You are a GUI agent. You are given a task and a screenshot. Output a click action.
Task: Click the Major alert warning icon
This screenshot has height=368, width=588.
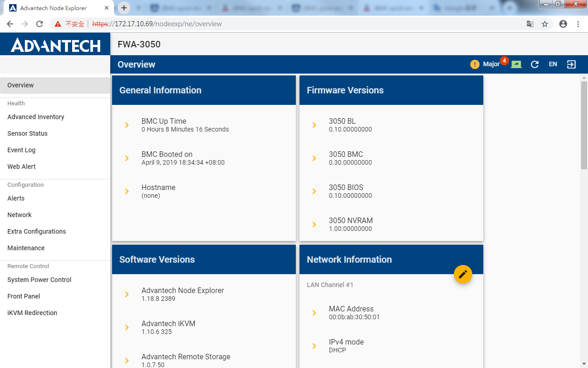(x=475, y=64)
